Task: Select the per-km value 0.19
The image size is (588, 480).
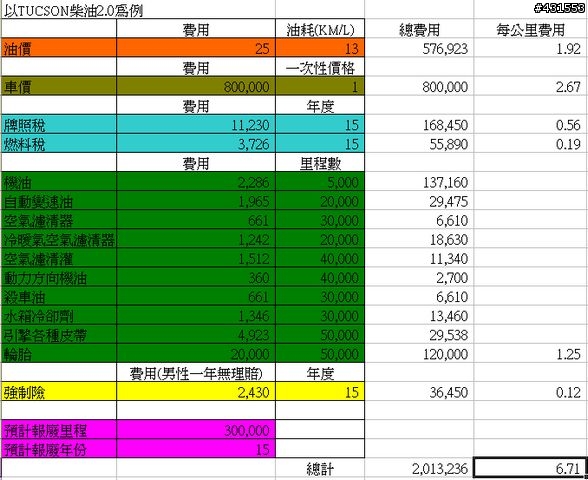Action: pos(530,144)
